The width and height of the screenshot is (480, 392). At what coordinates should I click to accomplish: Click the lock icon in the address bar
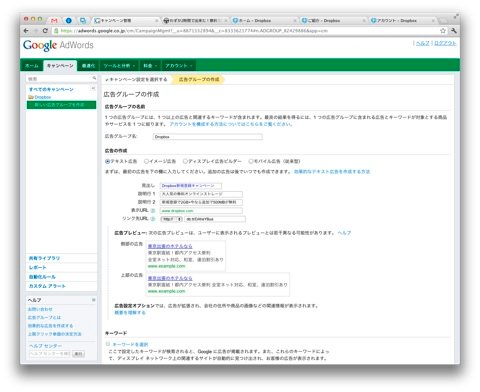tap(56, 31)
